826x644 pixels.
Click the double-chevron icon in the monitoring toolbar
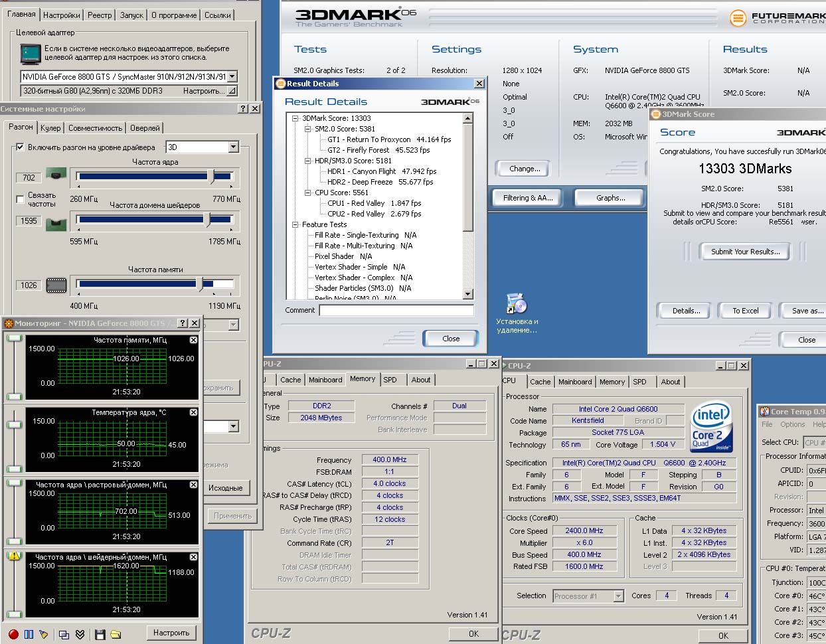click(80, 634)
